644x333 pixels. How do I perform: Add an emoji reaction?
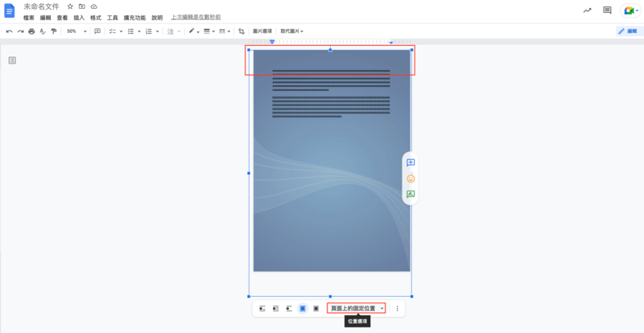(411, 179)
